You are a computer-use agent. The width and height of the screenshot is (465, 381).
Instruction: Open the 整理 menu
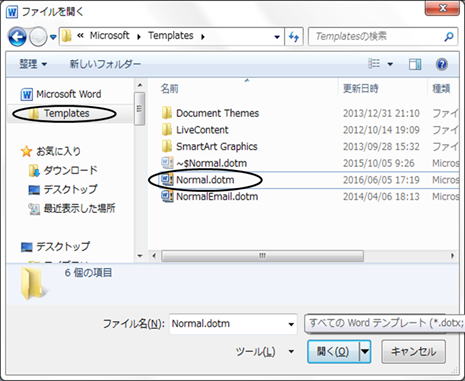(33, 64)
